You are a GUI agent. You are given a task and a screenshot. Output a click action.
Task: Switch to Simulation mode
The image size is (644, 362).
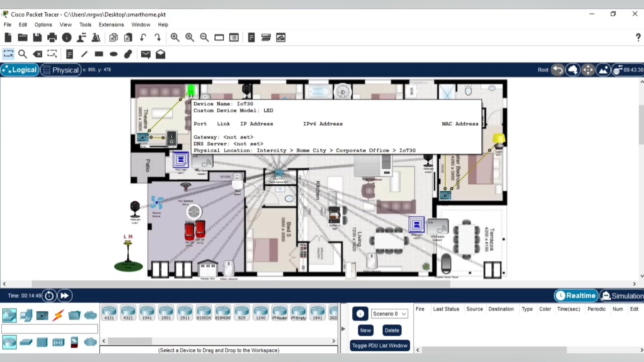point(623,296)
